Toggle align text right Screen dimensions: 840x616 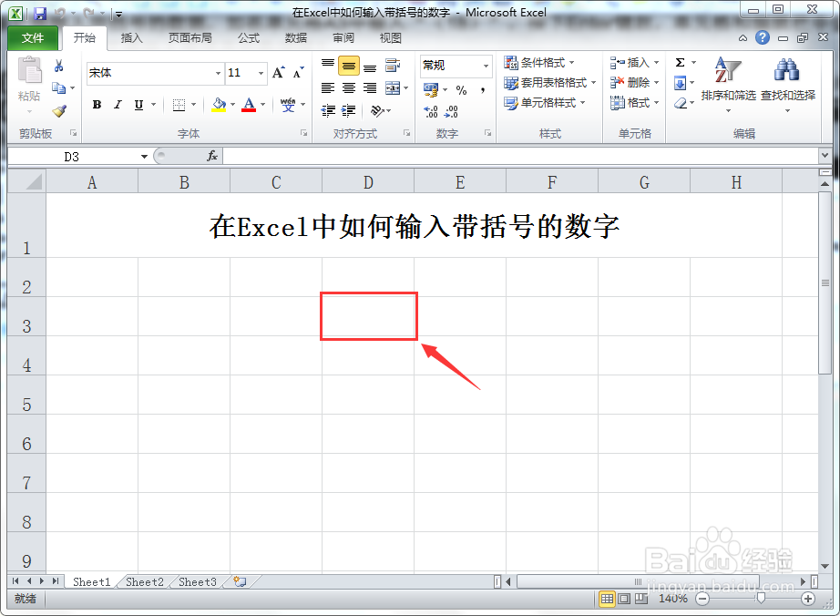click(x=370, y=87)
